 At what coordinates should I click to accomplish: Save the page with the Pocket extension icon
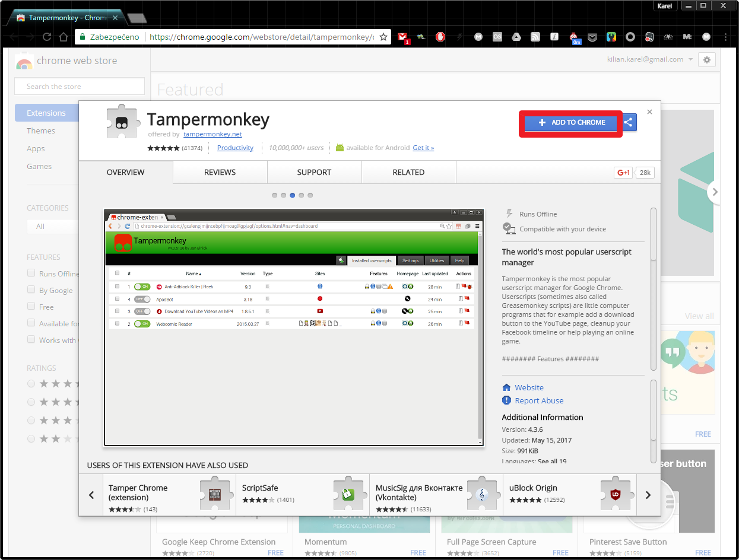coord(592,37)
